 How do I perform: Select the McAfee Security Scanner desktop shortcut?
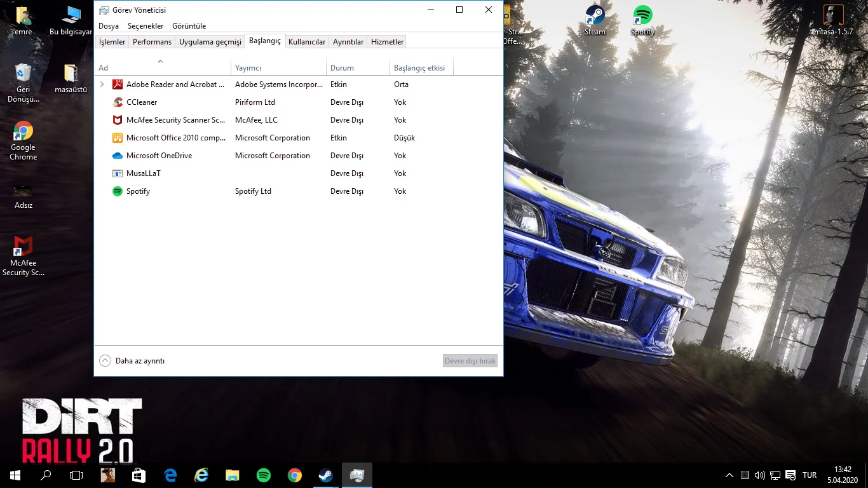24,256
